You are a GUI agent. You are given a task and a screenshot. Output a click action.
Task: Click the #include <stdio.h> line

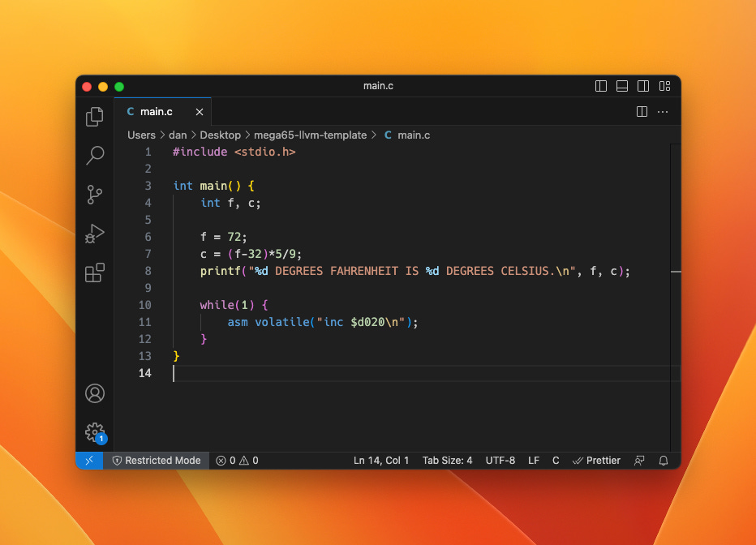tap(234, 152)
